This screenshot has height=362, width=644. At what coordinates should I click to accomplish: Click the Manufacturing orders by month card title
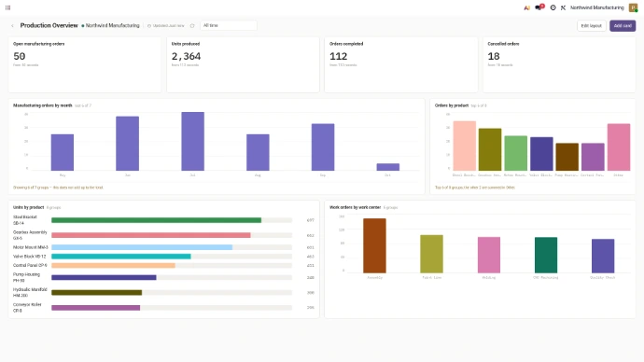point(43,105)
